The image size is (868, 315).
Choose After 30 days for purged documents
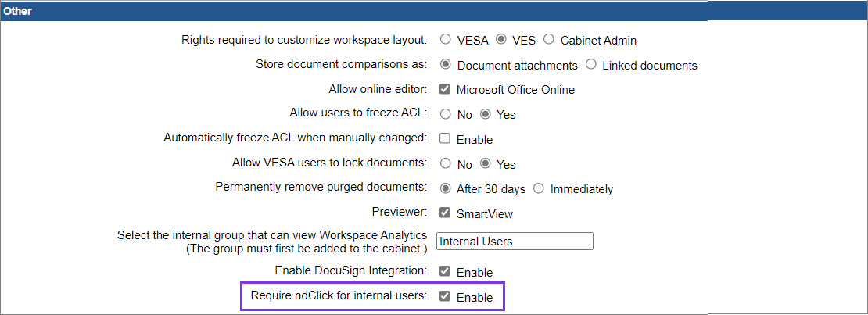click(x=446, y=189)
